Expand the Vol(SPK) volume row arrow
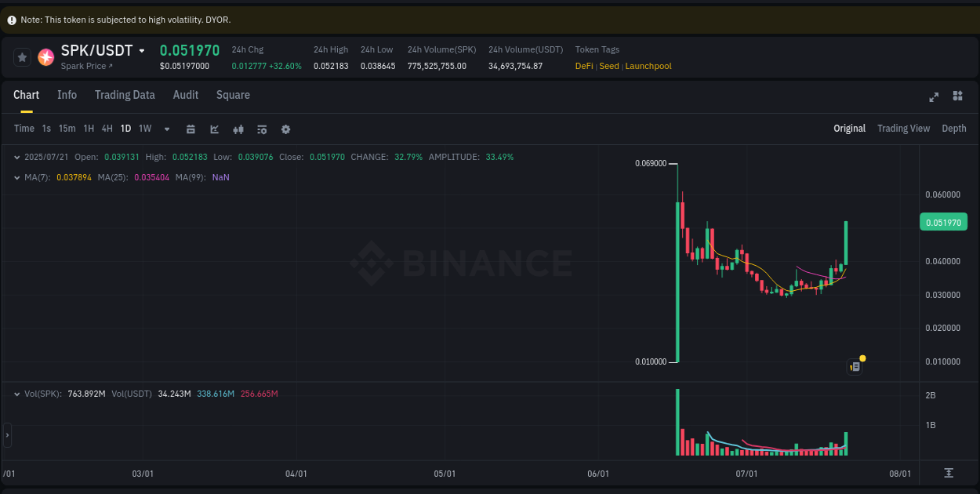Image resolution: width=980 pixels, height=494 pixels. coord(16,394)
